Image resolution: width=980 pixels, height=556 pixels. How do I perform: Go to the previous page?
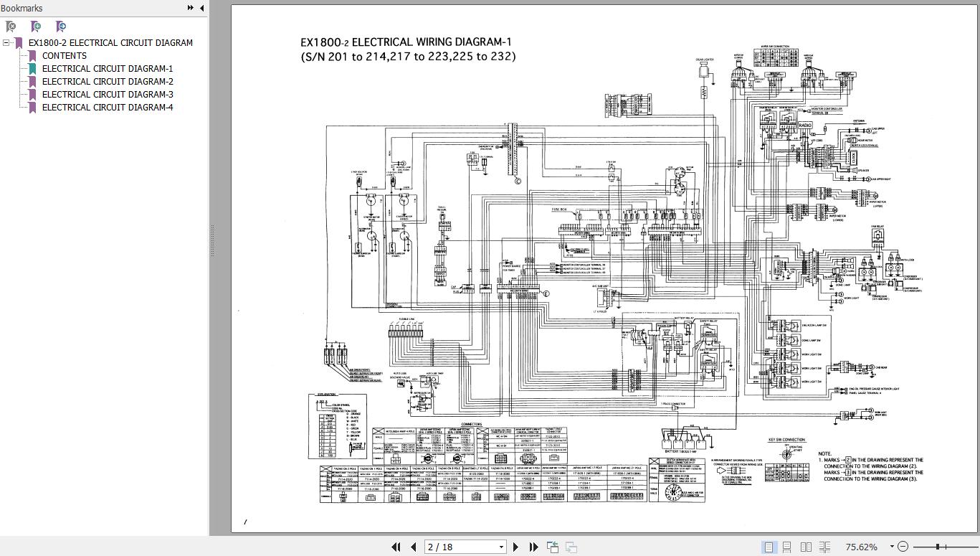[413, 547]
